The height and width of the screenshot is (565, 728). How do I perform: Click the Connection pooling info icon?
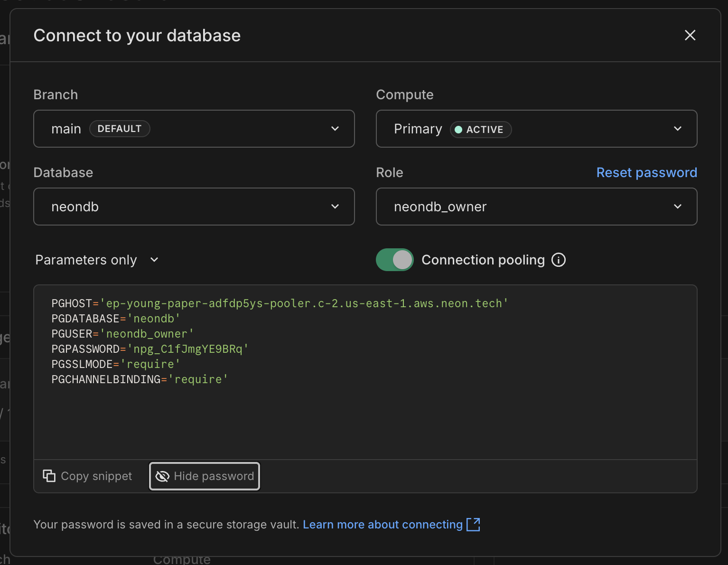tap(559, 260)
